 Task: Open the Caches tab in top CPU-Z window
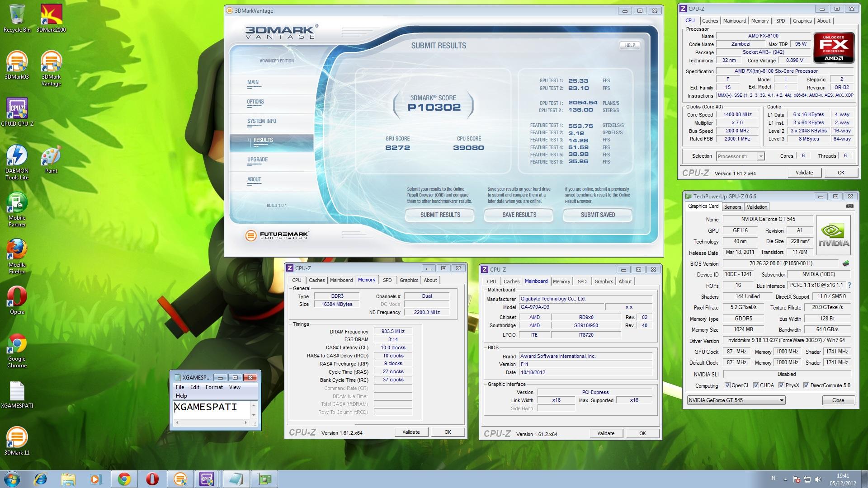(x=710, y=21)
